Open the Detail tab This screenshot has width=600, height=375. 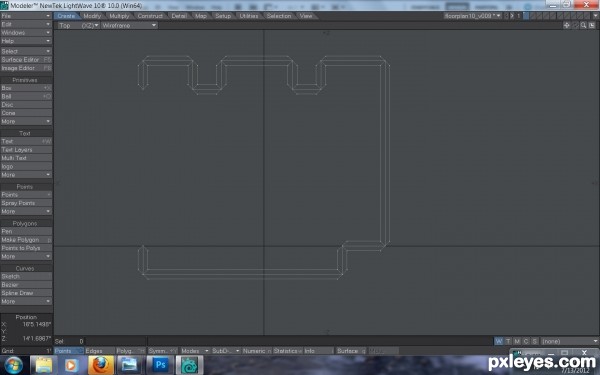click(x=179, y=16)
